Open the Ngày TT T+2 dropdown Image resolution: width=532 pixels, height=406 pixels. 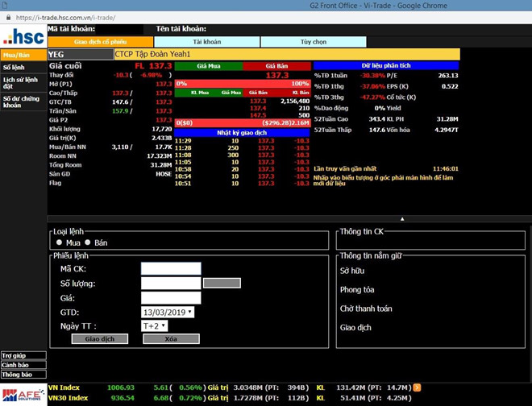coord(153,325)
